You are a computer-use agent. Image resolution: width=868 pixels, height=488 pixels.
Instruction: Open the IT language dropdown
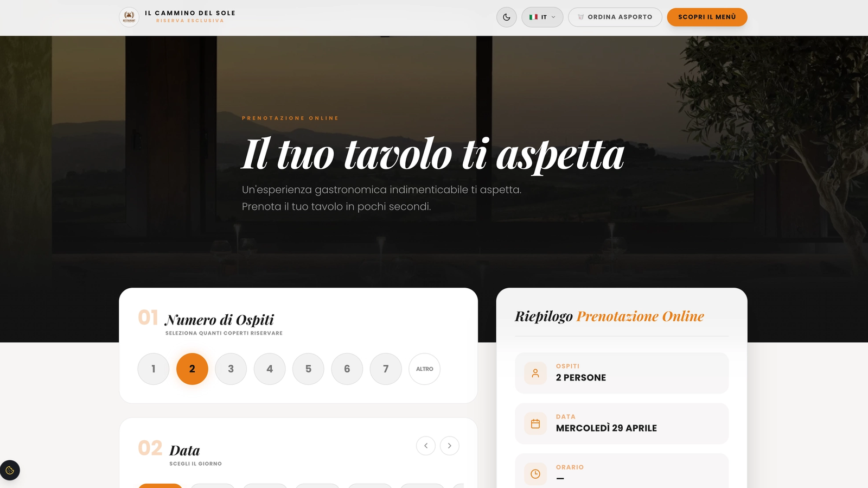tap(542, 17)
